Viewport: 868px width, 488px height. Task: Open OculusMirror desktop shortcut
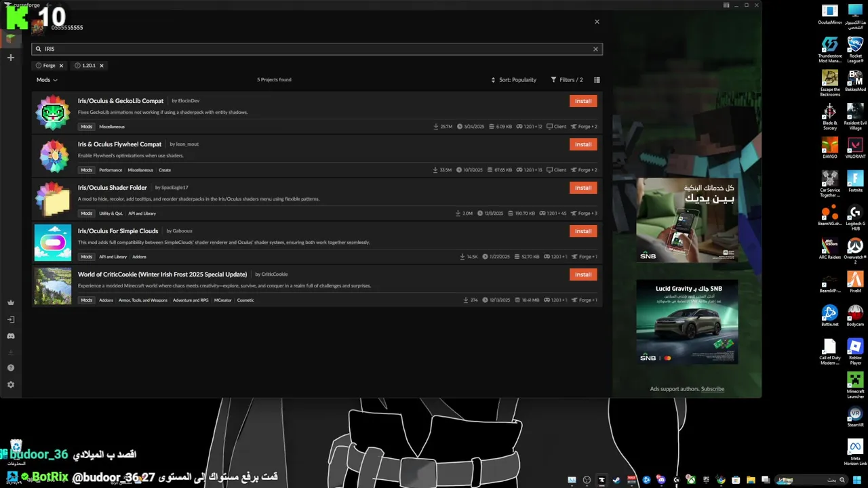829,15
